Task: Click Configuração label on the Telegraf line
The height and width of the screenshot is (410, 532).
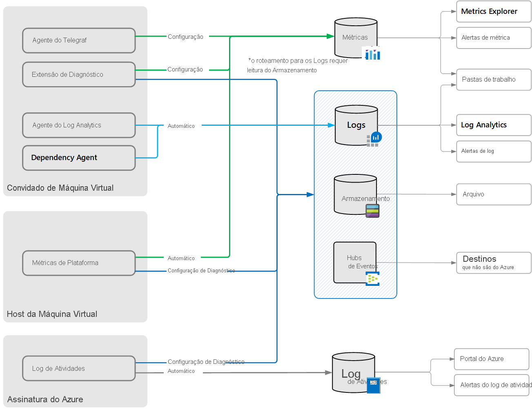Action: point(185,37)
